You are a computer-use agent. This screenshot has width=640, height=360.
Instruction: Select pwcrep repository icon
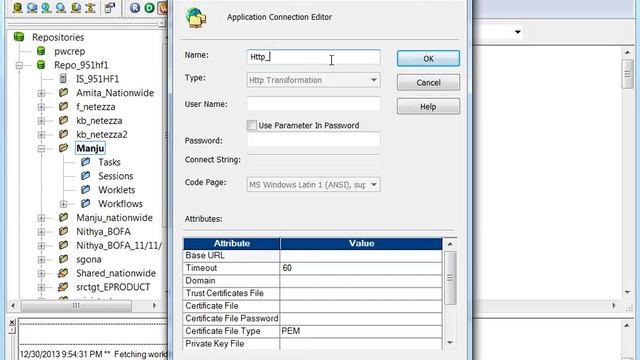tap(41, 51)
